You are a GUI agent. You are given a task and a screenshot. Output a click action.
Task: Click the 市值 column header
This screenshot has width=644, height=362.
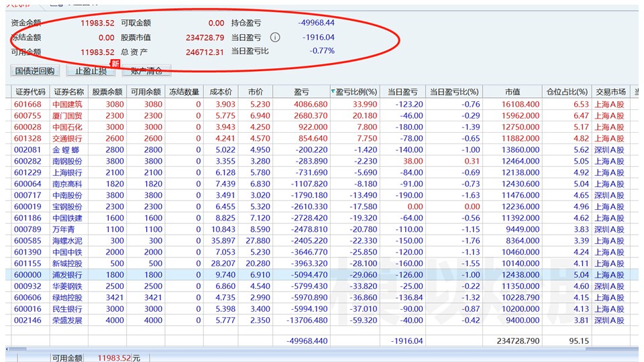[x=513, y=92]
